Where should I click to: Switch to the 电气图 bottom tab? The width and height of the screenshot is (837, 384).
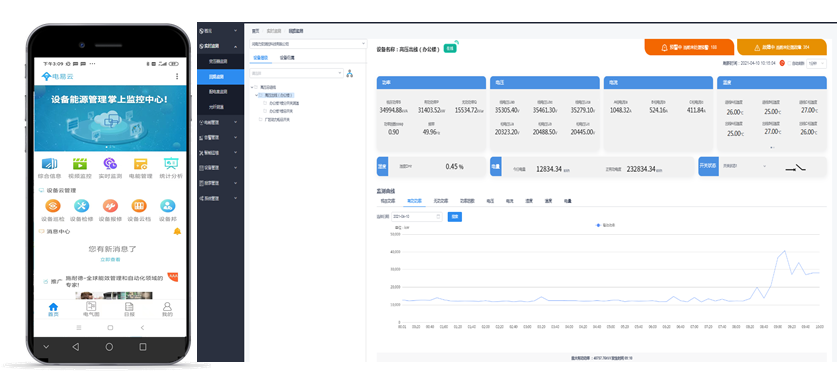click(91, 309)
